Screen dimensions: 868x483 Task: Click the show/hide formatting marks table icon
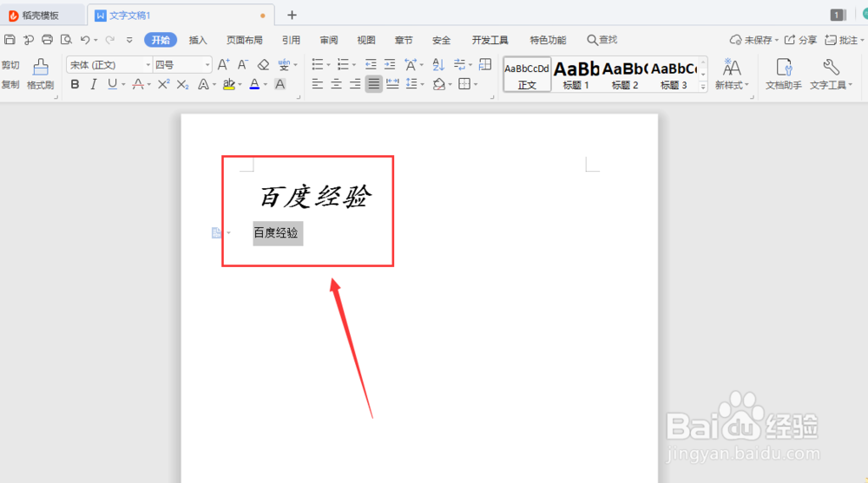click(485, 65)
